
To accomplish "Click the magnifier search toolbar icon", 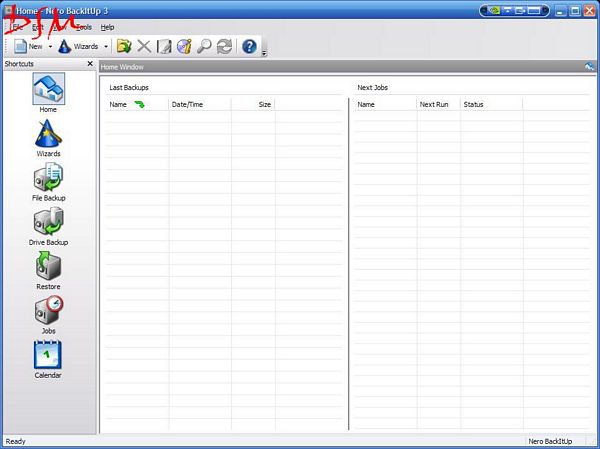I will click(x=204, y=46).
